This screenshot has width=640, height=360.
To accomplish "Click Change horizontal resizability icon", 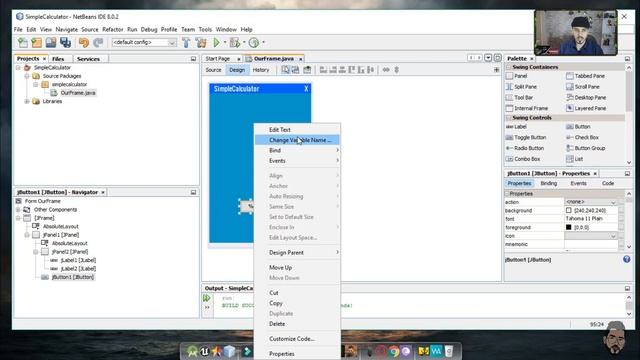I will pyautogui.click(x=386, y=70).
